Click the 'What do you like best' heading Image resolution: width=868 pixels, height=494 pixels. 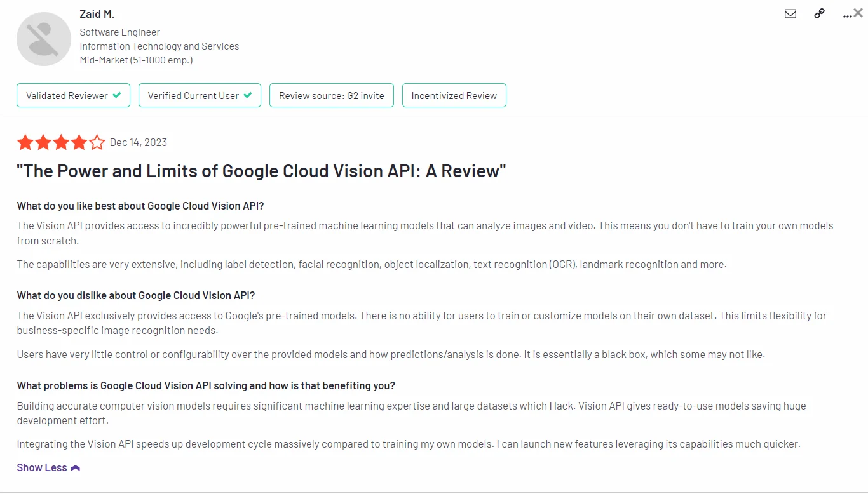pos(140,206)
